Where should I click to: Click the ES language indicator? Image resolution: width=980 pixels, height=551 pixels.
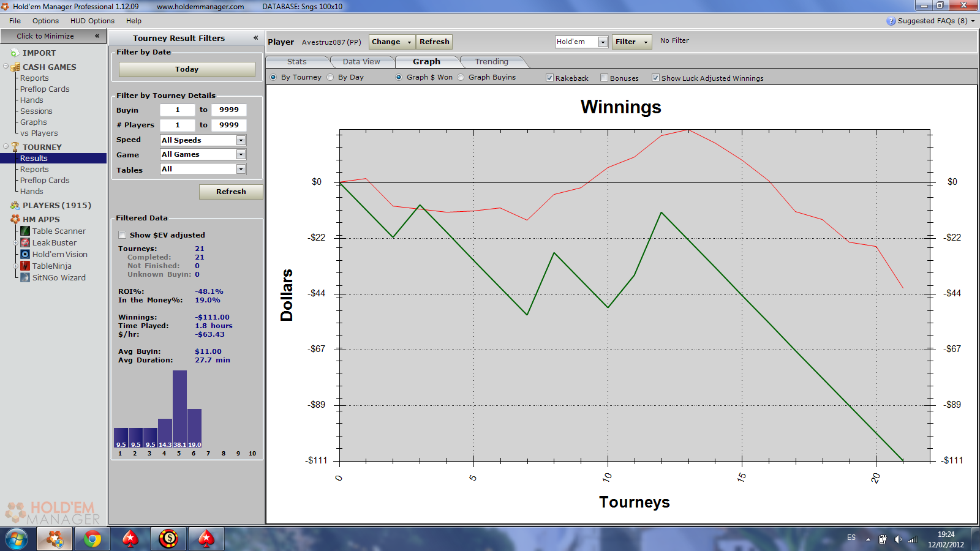pyautogui.click(x=851, y=538)
